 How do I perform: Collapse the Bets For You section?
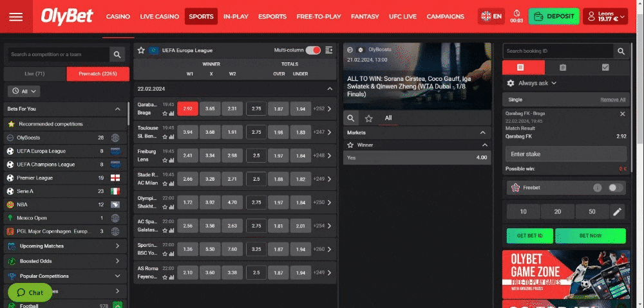coord(117,109)
